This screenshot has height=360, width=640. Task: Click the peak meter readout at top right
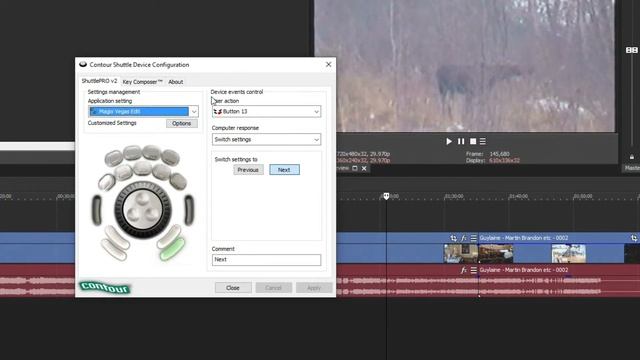[x=631, y=50]
